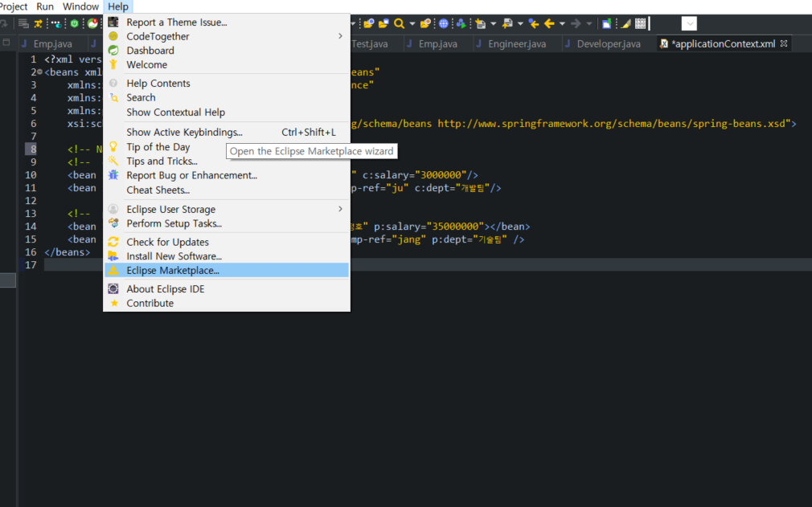Screen dimensions: 812x507
Task: Open the white dropdown box in toolbar
Action: point(689,23)
